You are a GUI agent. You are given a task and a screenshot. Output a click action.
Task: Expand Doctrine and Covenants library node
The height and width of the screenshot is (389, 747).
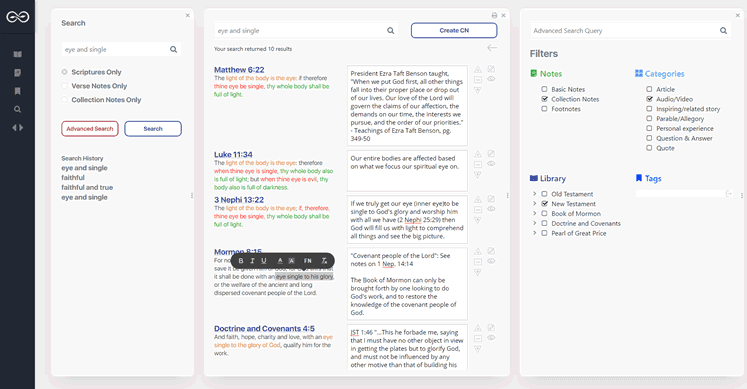[535, 223]
